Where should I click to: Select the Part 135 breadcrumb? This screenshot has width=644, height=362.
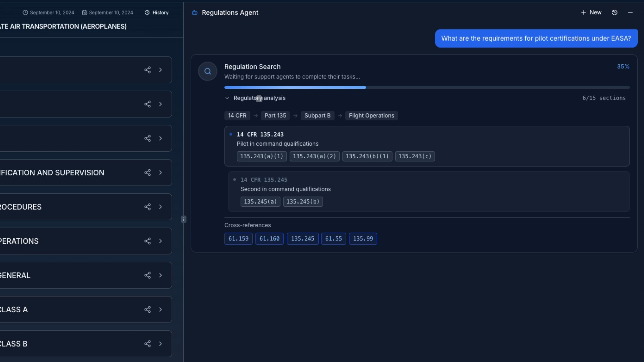point(275,116)
